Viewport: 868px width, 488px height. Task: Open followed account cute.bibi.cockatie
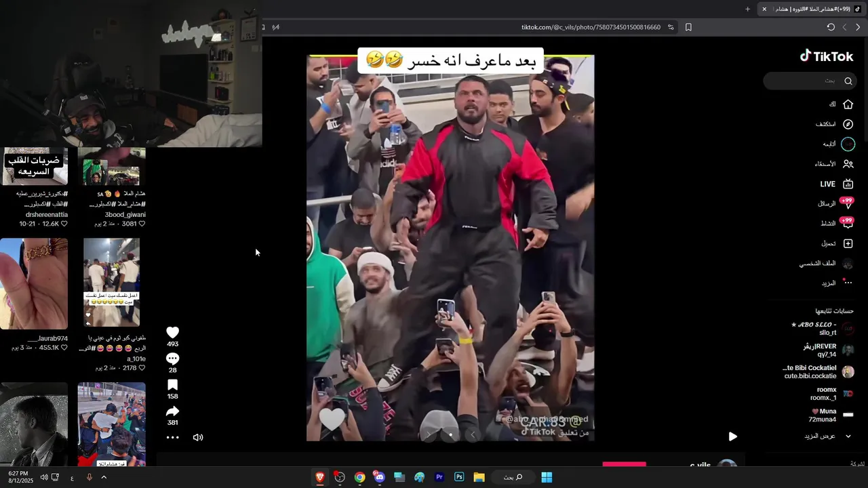click(817, 372)
